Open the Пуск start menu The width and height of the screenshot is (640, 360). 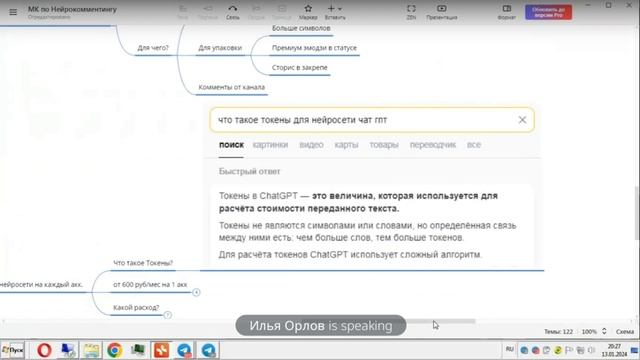click(x=13, y=350)
